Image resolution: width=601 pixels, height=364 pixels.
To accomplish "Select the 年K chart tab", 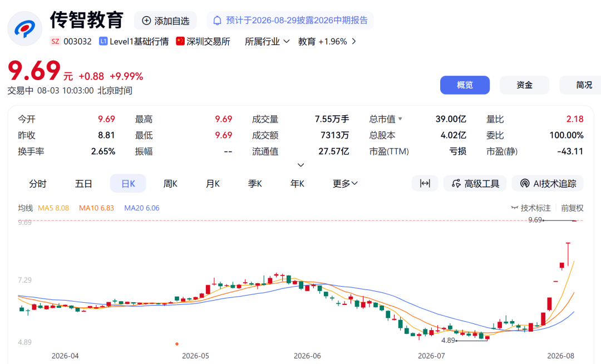I will (297, 184).
